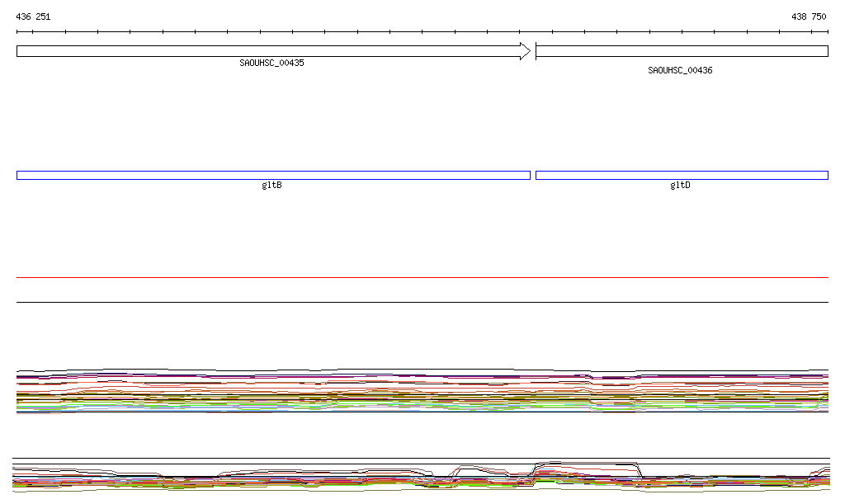Viewport: 845px width, 504px height.
Task: Click the SAOUHSC_00436 gene bar
Action: click(682, 51)
